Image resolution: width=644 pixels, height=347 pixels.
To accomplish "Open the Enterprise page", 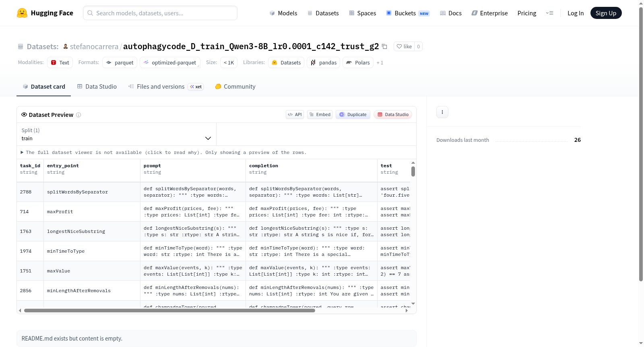I will tap(489, 13).
